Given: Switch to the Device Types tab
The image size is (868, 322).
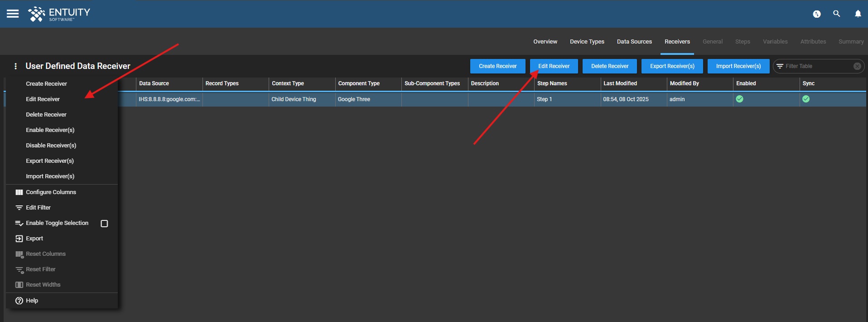Looking at the screenshot, I should click(x=587, y=42).
